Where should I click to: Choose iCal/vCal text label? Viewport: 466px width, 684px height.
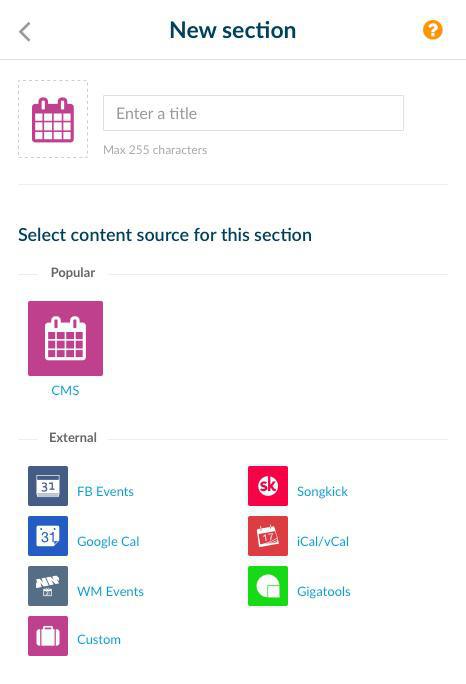click(x=323, y=541)
